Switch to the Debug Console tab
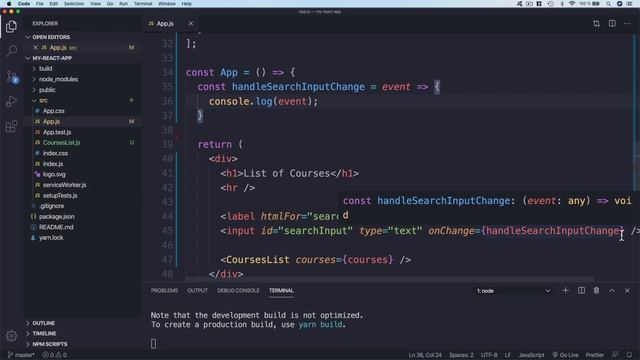The height and width of the screenshot is (360, 640). pos(238,291)
